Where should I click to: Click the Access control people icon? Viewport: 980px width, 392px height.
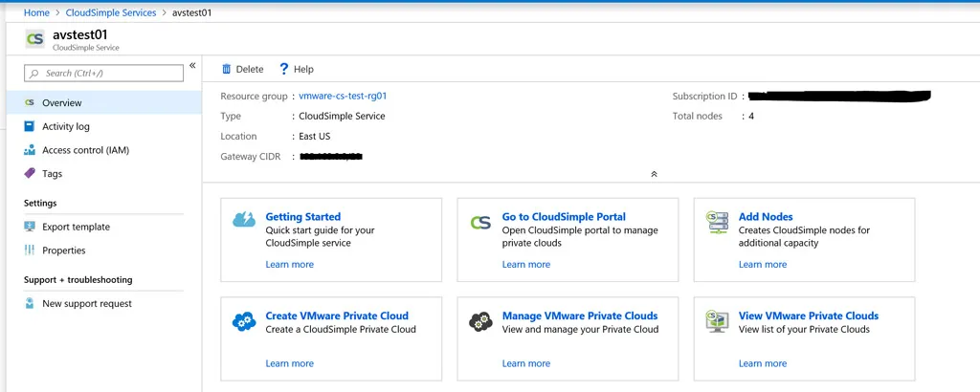pos(30,150)
